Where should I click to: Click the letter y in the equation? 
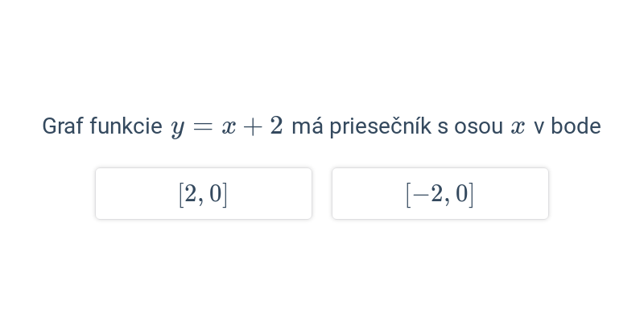coord(177,129)
